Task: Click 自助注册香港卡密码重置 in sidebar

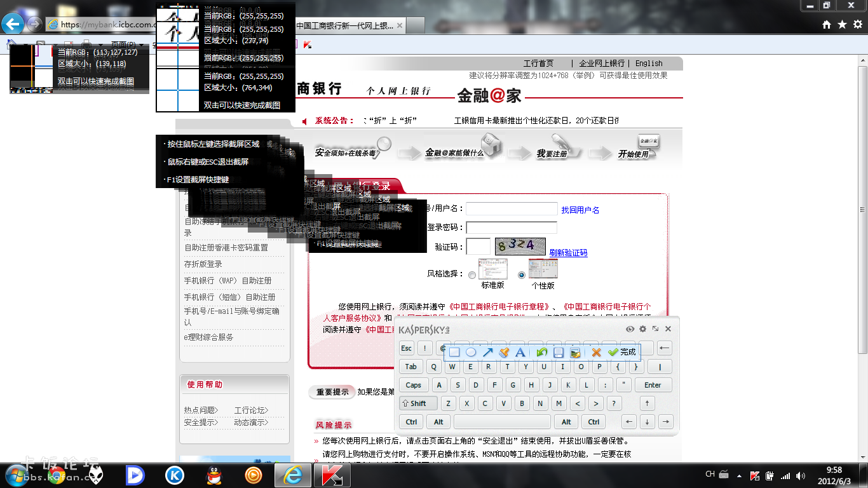Action: (226, 248)
